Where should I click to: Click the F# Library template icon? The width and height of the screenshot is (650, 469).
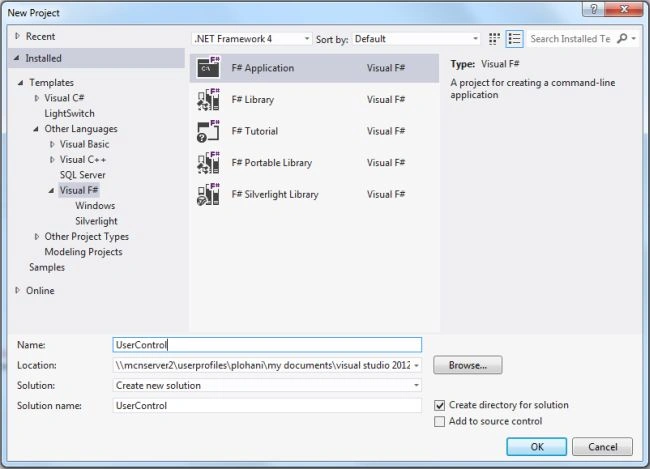[x=209, y=100]
